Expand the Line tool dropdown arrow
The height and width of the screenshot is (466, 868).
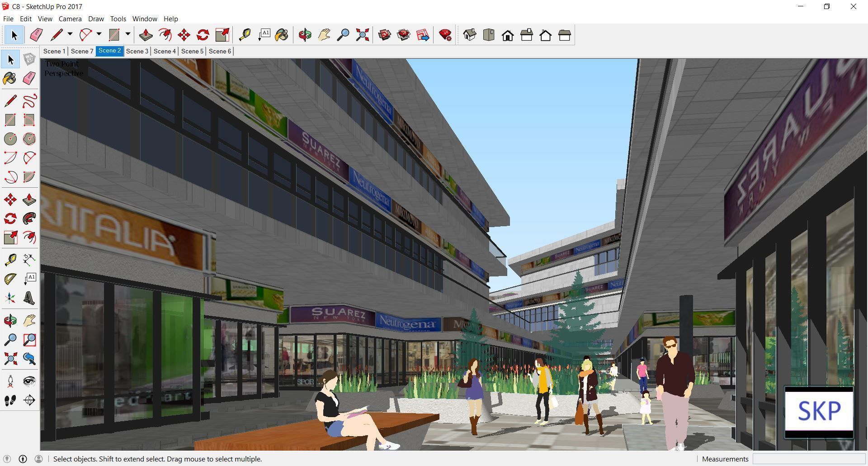point(70,34)
